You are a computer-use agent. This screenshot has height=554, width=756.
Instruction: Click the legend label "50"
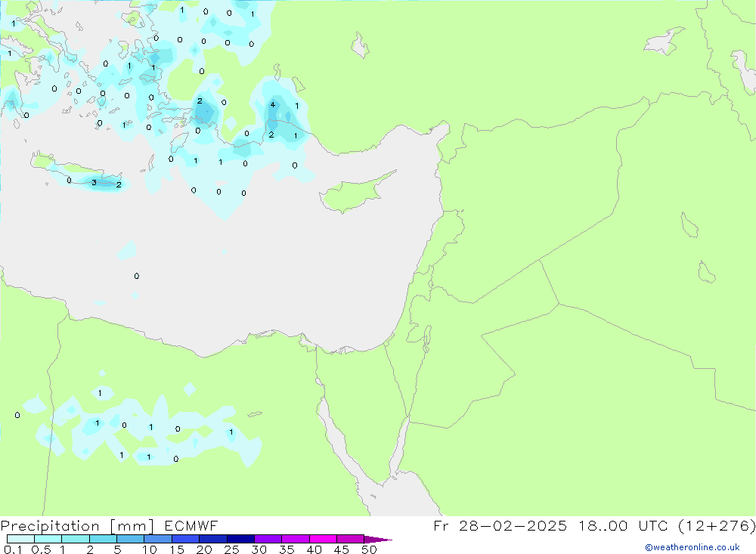(x=369, y=549)
